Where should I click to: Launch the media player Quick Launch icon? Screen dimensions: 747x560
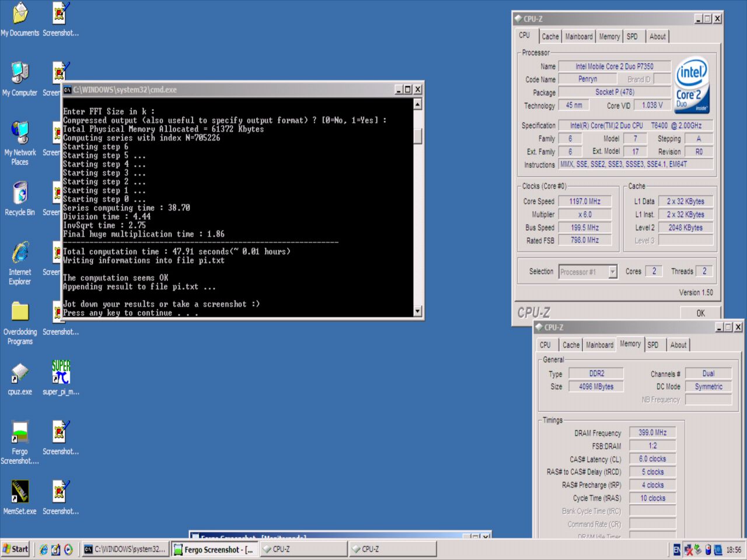68,549
